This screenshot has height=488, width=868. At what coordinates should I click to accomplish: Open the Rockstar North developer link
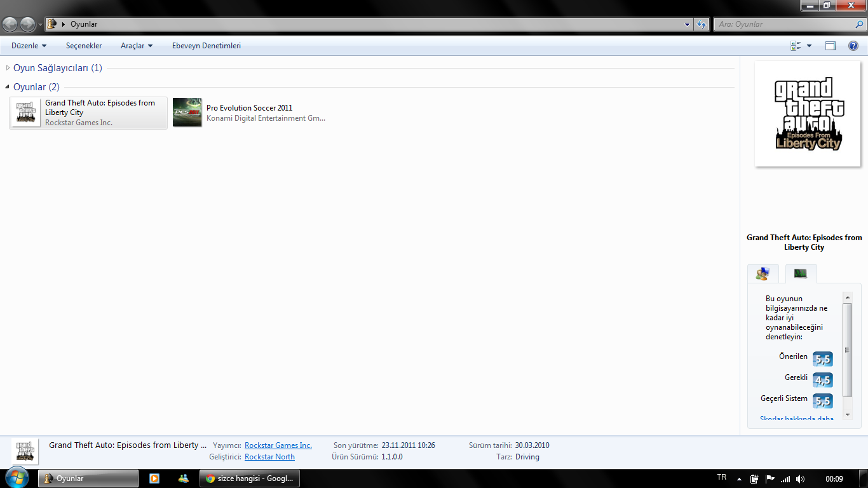269,457
